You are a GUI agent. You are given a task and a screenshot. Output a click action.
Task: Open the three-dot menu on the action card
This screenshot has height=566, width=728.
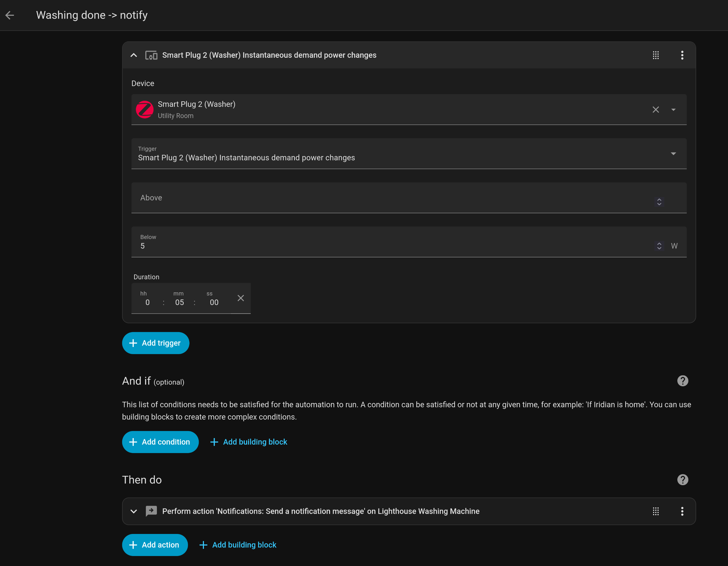pyautogui.click(x=682, y=511)
